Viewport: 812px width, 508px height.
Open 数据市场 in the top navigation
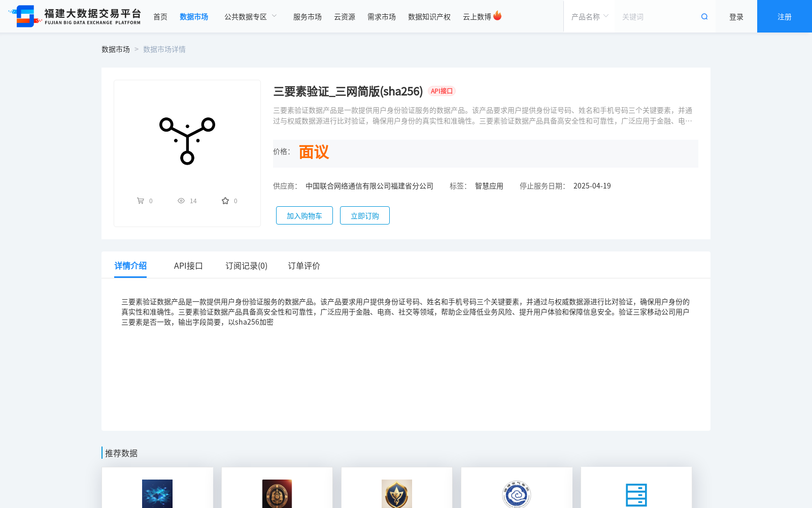194,17
